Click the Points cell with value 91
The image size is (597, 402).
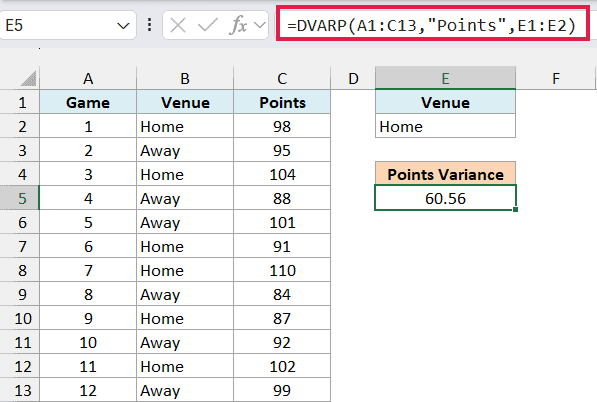click(x=282, y=246)
